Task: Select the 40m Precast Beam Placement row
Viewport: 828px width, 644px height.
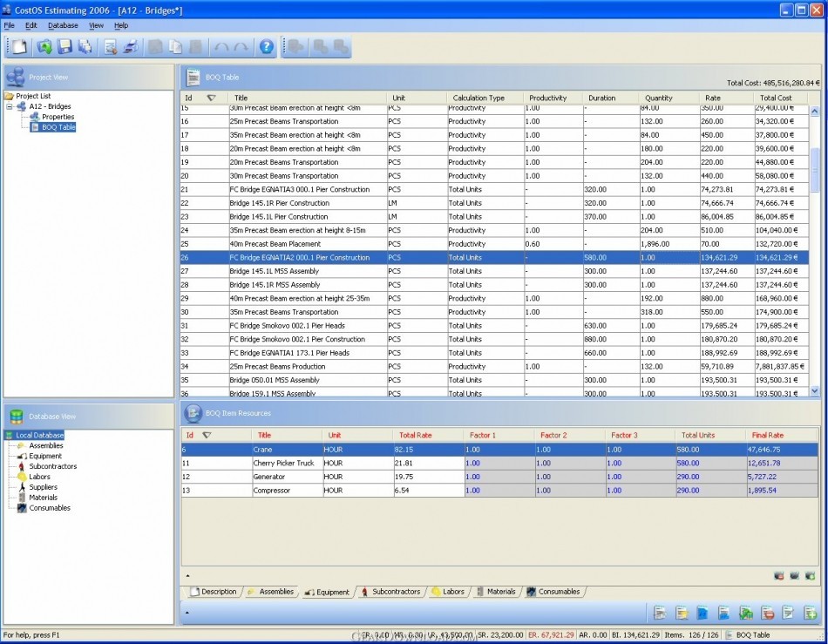Action: (x=494, y=244)
